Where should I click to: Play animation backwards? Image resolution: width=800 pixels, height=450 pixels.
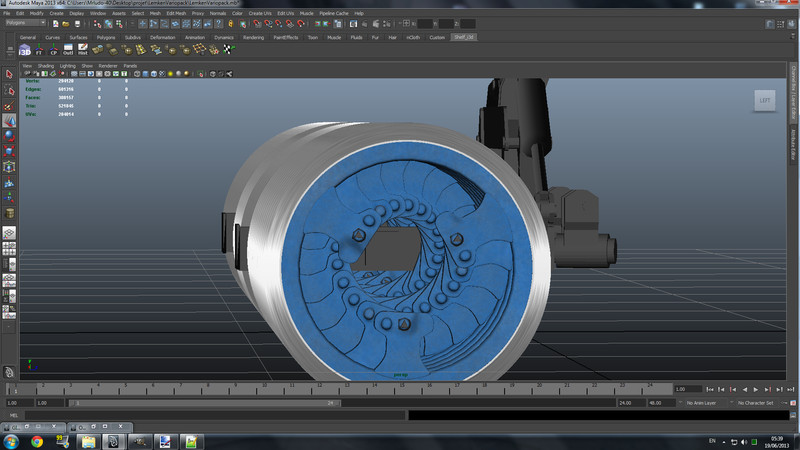pos(744,389)
